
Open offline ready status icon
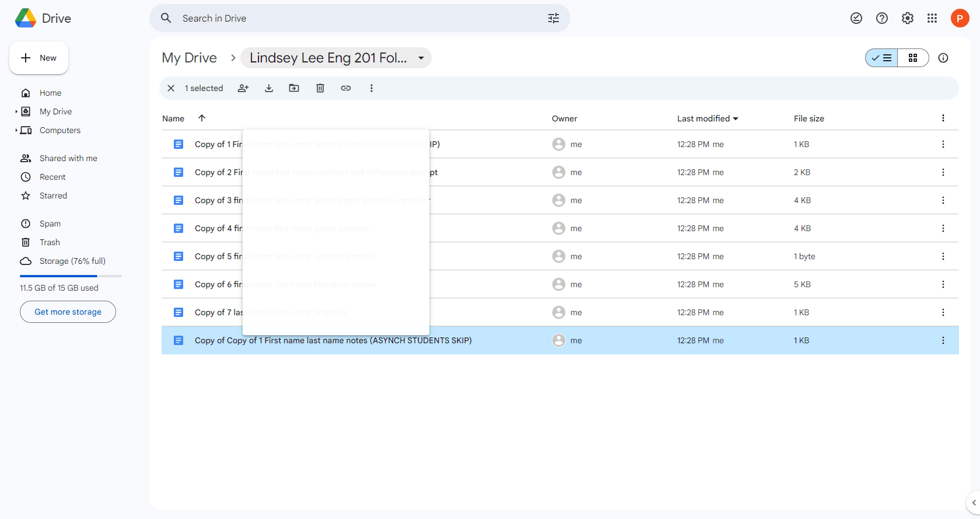point(856,18)
